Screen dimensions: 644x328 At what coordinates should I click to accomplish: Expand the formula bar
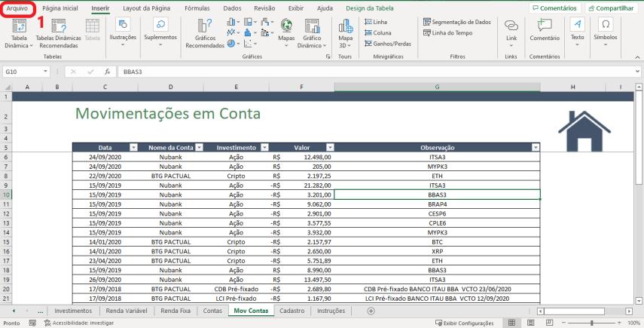(x=637, y=72)
